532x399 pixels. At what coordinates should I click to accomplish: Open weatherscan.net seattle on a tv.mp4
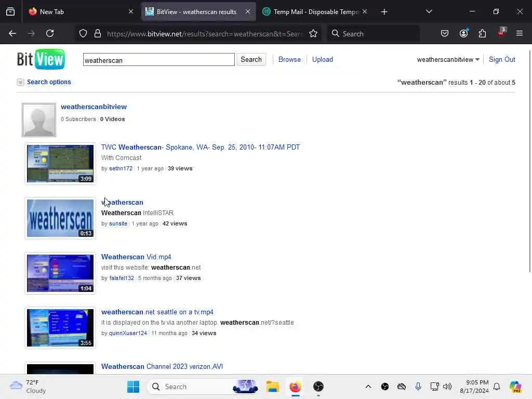tap(157, 312)
